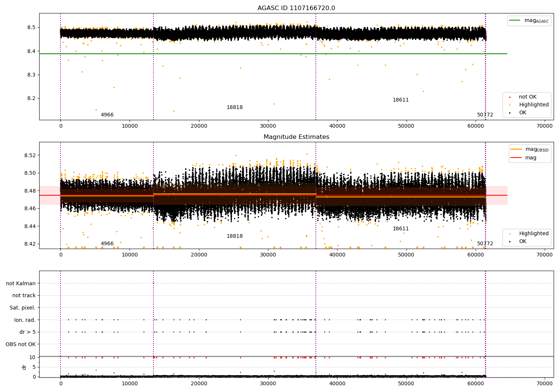
Task: Click the "not OK" legend entry
Action: [528, 97]
